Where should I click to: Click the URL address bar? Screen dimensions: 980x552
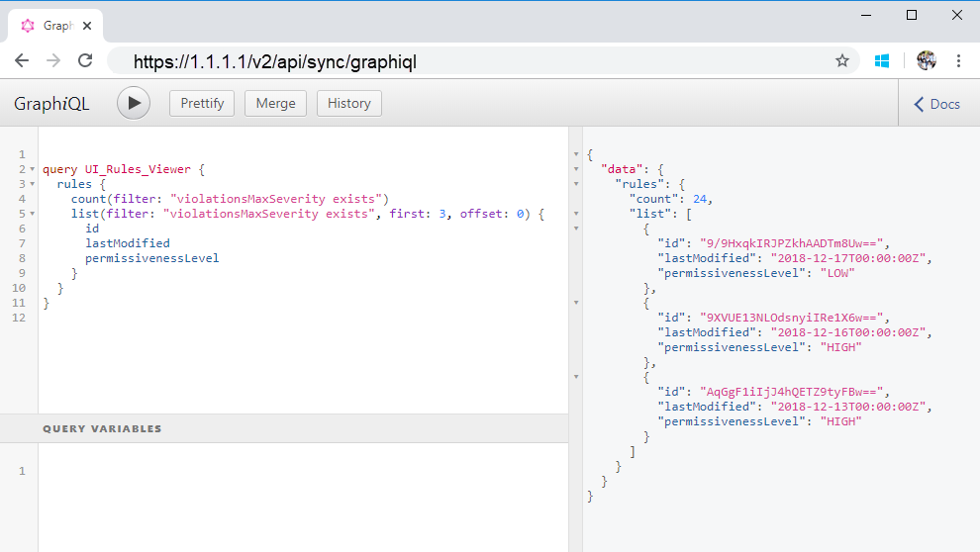[475, 61]
